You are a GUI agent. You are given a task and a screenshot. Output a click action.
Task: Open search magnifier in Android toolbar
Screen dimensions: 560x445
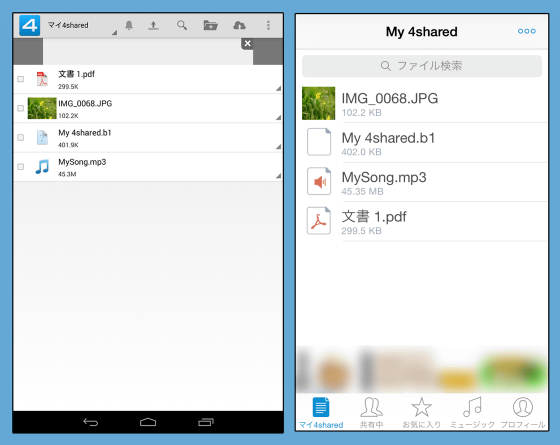[x=182, y=25]
